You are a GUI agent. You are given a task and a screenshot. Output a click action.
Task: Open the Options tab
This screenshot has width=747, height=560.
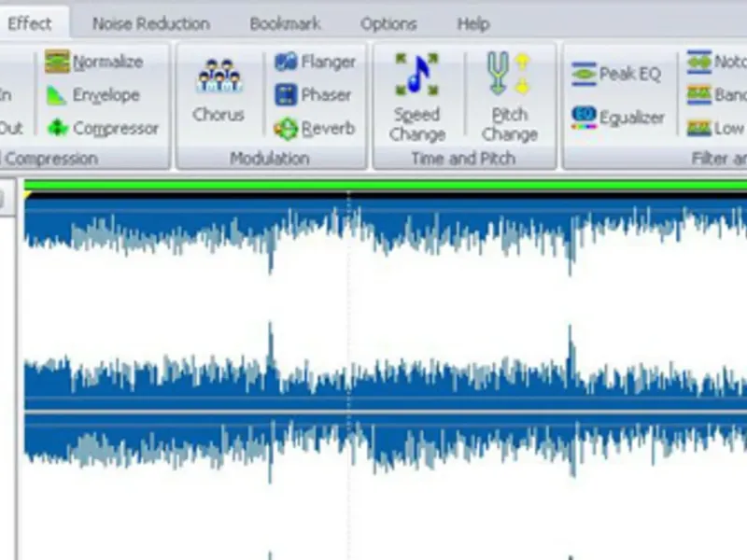pos(388,24)
